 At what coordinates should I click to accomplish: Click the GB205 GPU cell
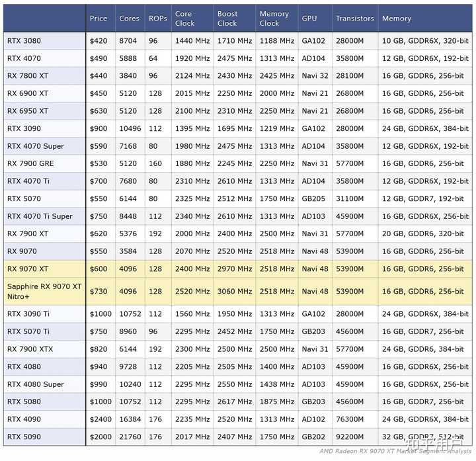(313, 198)
